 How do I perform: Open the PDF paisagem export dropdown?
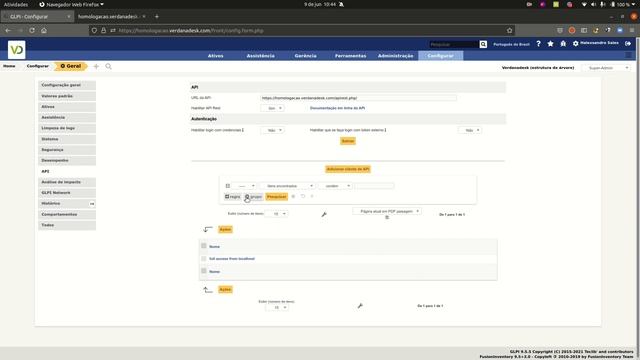(387, 211)
